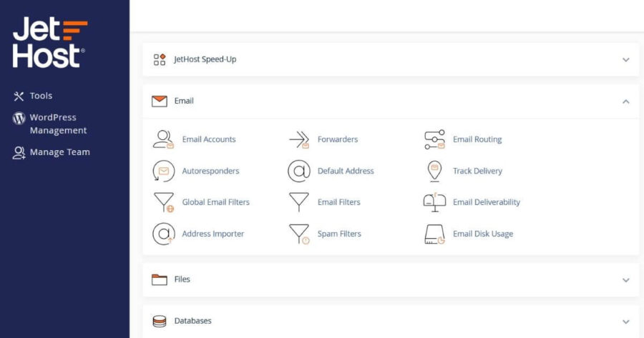Image resolution: width=644 pixels, height=338 pixels.
Task: Go to Default Address link
Action: 346,171
